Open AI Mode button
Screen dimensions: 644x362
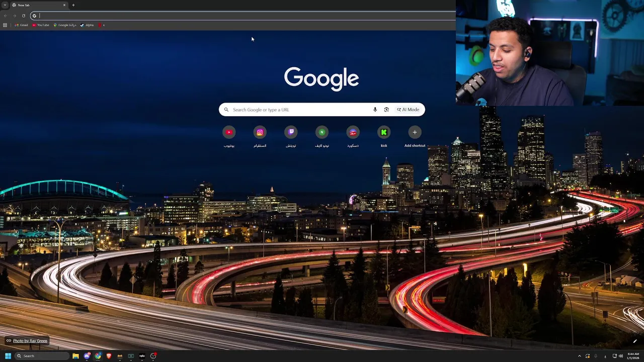coord(408,110)
